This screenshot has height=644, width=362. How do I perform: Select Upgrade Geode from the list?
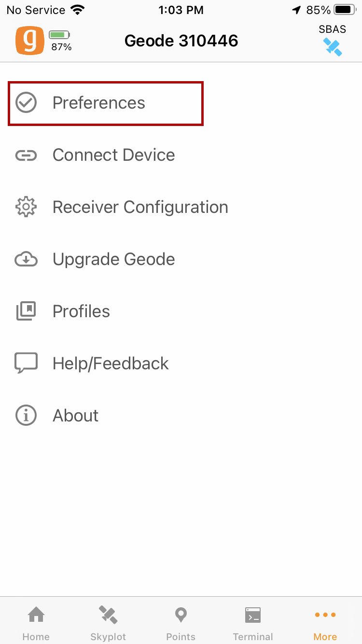point(114,259)
